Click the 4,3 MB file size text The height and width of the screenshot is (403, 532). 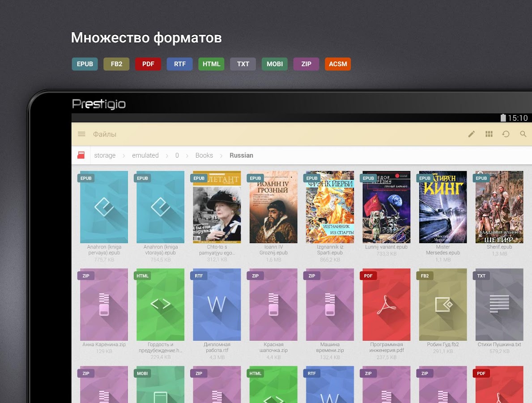tap(217, 357)
